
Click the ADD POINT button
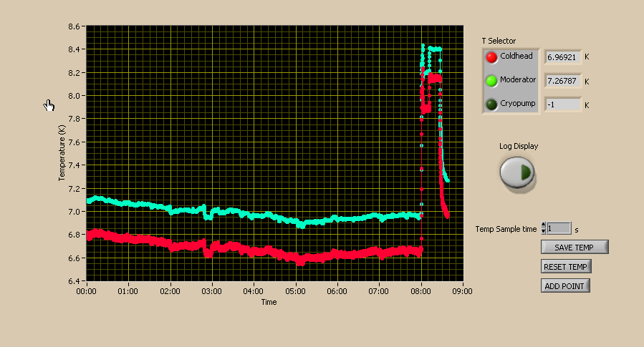click(x=564, y=286)
